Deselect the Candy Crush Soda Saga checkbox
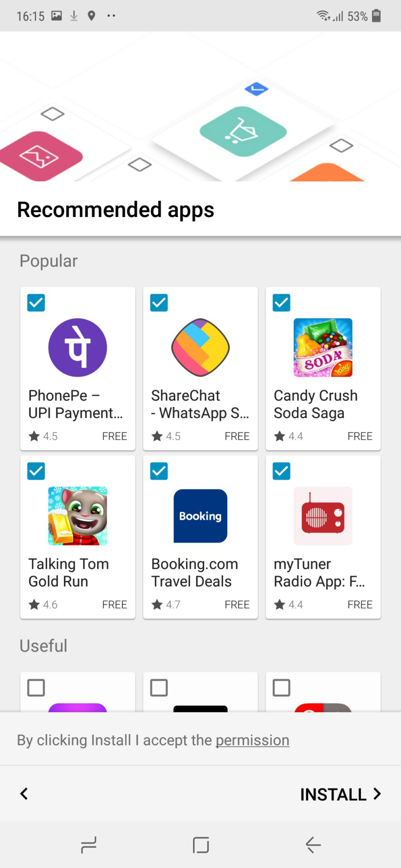The height and width of the screenshot is (868, 401). (282, 303)
